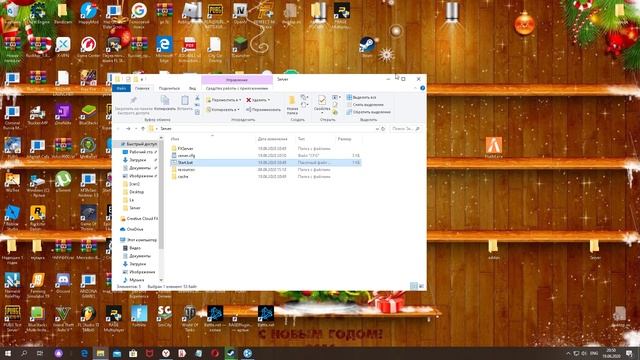Viewport: 640px width, 360px height.
Task: Click the Explorer search box
Action: pyautogui.click(x=406, y=129)
